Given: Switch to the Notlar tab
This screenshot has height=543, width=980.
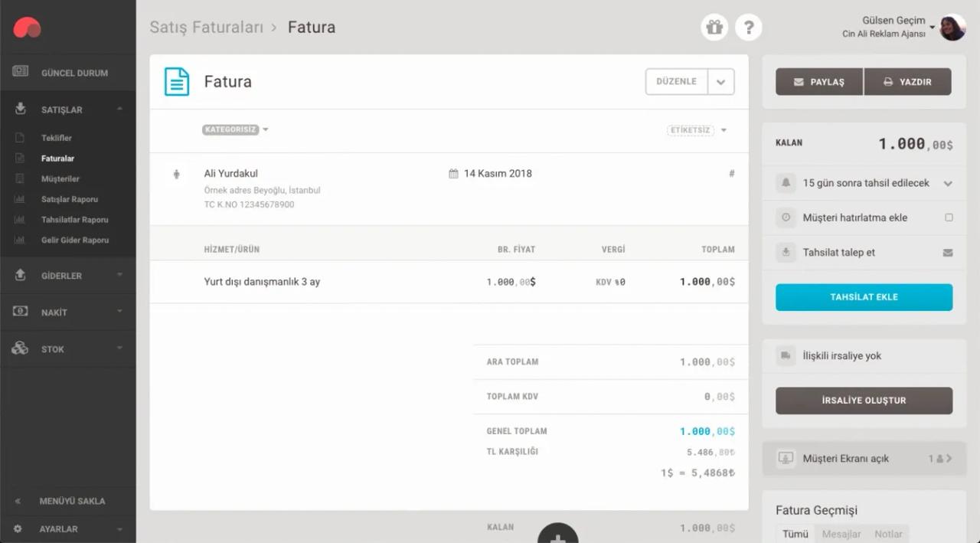Looking at the screenshot, I should pyautogui.click(x=888, y=534).
